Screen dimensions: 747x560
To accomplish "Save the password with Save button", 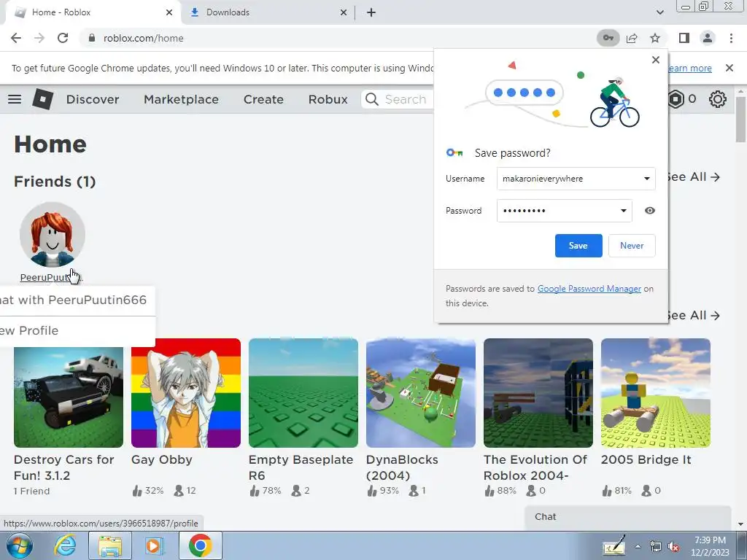I will (578, 246).
